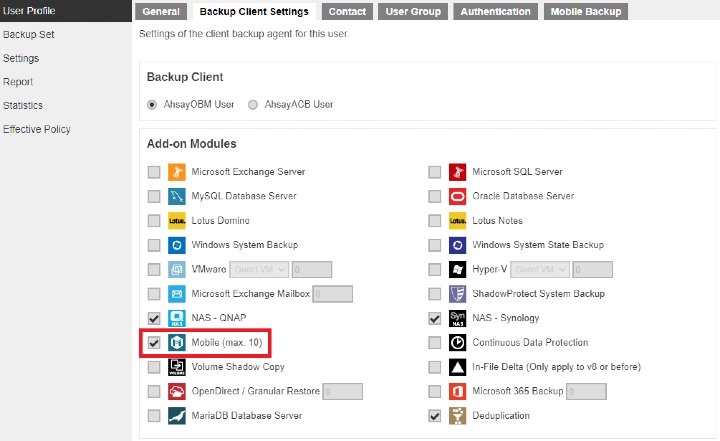Click the Microsoft SQL Server icon
Screen dimensions: 720x441
pyautogui.click(x=457, y=172)
